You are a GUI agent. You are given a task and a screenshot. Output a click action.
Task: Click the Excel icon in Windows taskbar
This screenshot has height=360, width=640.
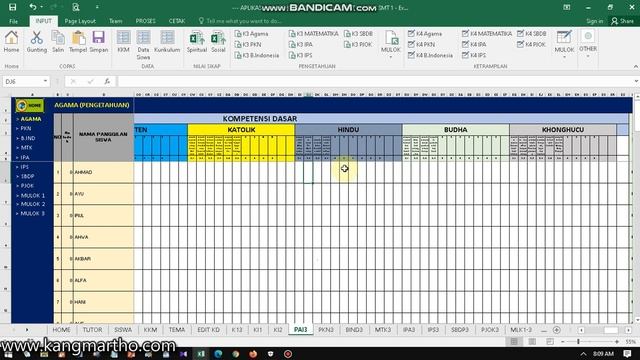[201, 354]
